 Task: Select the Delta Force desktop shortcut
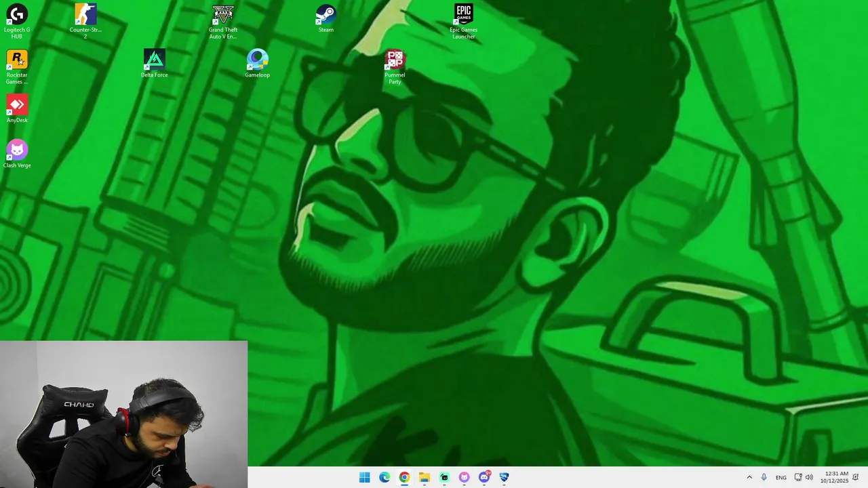point(154,63)
